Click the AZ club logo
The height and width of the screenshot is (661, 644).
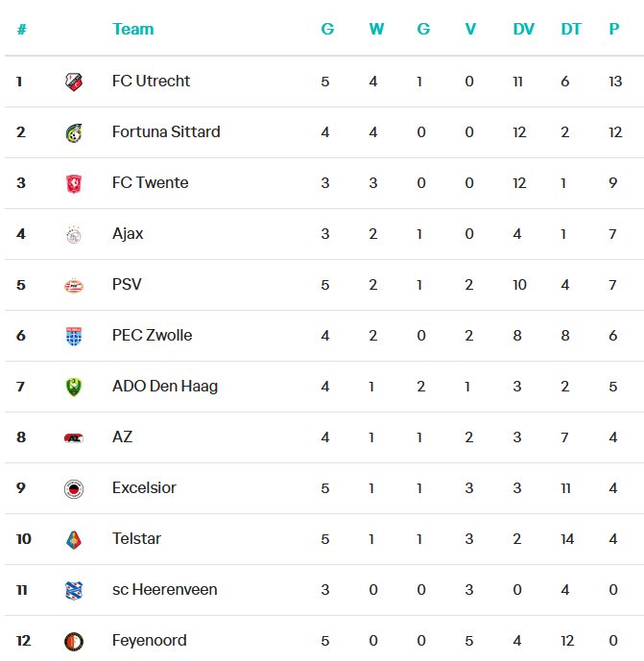pyautogui.click(x=74, y=438)
